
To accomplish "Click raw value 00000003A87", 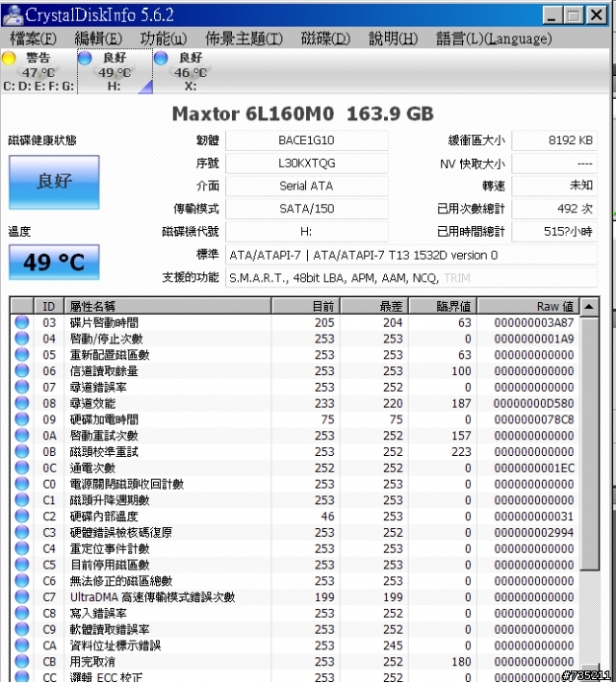I will tap(534, 323).
